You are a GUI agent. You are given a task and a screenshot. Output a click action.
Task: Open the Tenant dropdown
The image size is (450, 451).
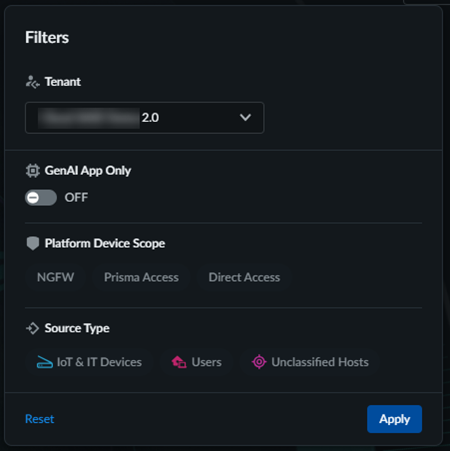[145, 118]
